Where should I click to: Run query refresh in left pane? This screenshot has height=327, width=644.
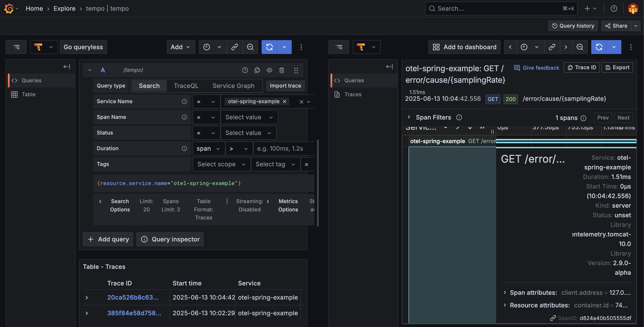coord(269,47)
